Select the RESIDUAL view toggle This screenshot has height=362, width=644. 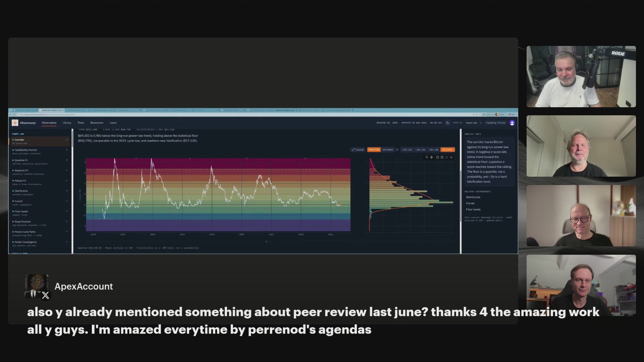click(448, 150)
